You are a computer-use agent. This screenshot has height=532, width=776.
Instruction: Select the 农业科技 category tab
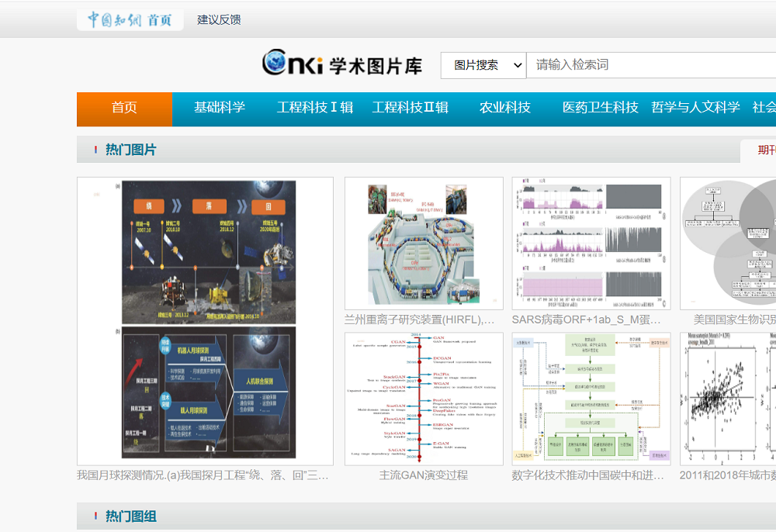click(505, 109)
